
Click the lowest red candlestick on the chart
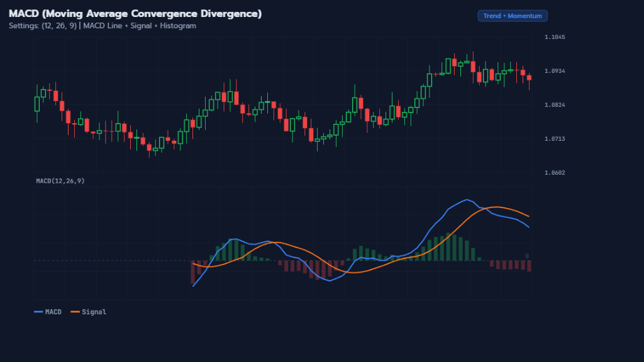coord(148,146)
